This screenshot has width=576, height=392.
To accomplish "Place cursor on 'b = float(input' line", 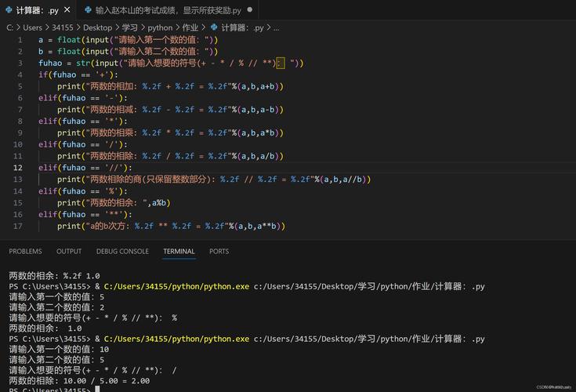I will coord(129,52).
